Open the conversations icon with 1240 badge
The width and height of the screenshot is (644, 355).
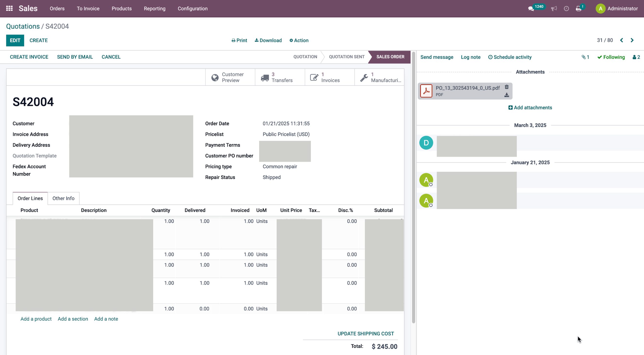click(531, 9)
